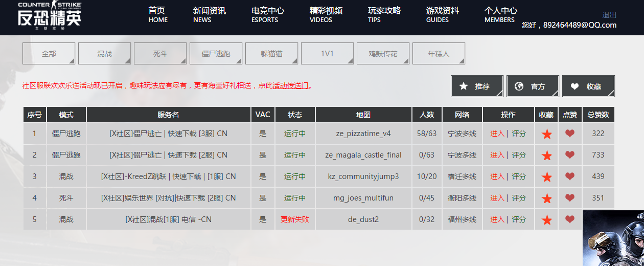Click the Counter-Strike 反恐精英 logo
This screenshot has height=266, width=644.
coord(50,16)
